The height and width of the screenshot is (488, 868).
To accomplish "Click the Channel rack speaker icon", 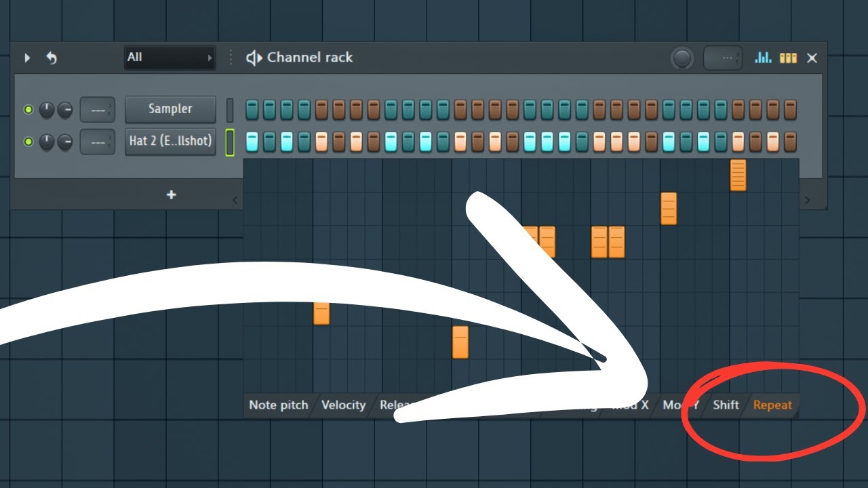I will (x=254, y=58).
